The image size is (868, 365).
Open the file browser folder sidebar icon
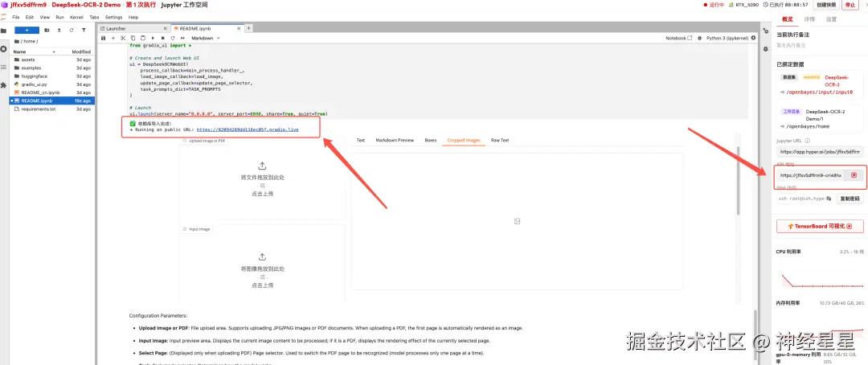pos(3,31)
